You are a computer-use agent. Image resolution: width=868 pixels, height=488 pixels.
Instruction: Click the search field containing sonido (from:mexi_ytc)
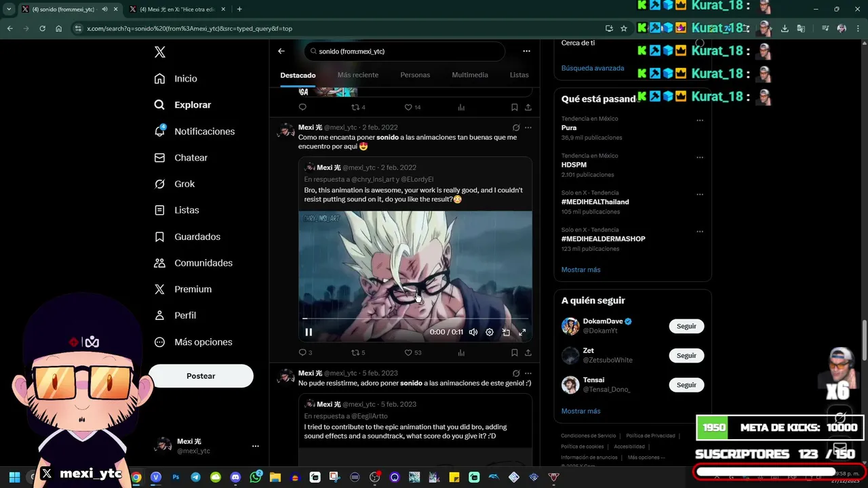point(405,52)
